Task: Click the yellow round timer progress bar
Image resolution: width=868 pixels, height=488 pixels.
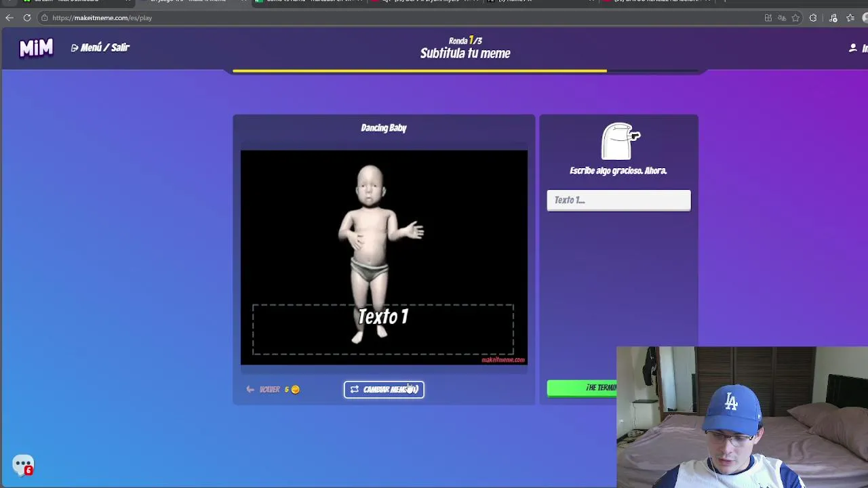Action: (x=420, y=70)
